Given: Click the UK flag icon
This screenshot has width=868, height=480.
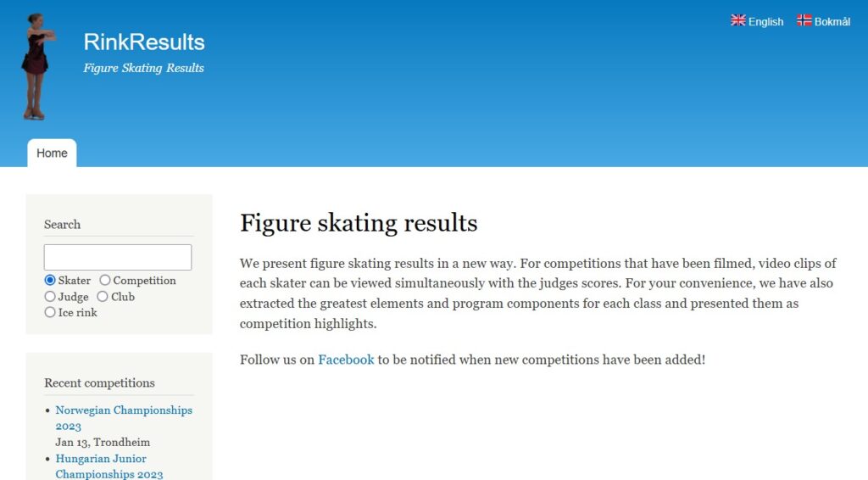Looking at the screenshot, I should pyautogui.click(x=738, y=20).
